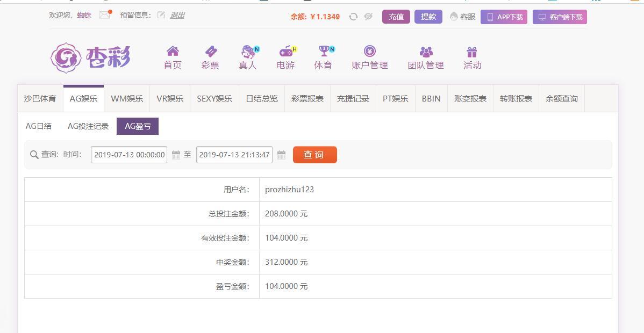Hide the balance with eye icon
Screen dimensions: 644x333
point(368,17)
